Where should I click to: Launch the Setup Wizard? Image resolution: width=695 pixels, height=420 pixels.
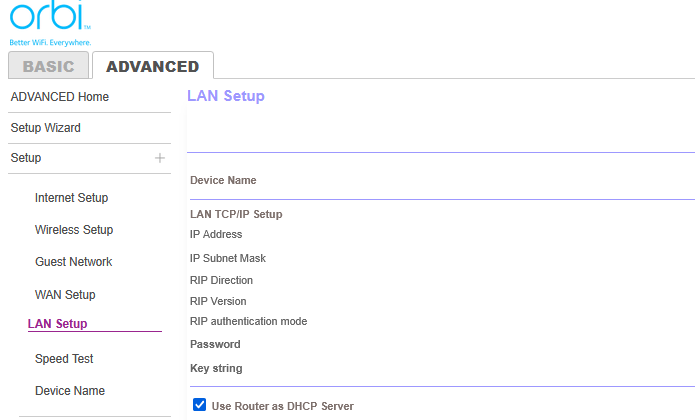(46, 128)
